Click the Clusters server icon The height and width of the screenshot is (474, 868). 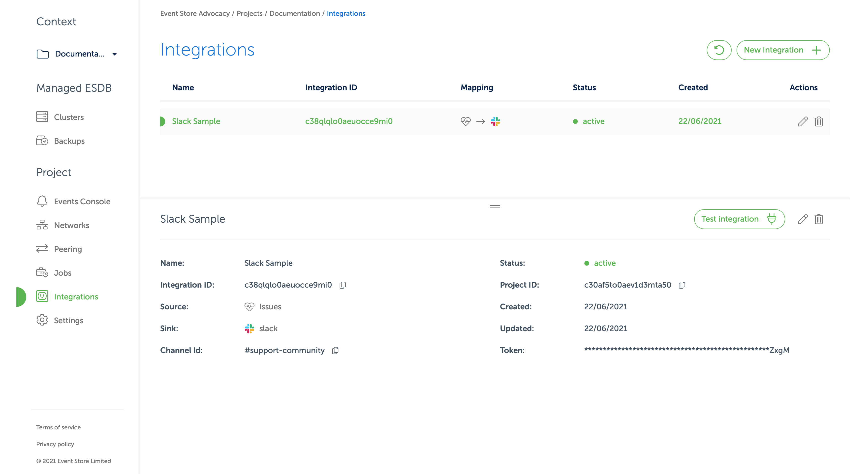(42, 117)
